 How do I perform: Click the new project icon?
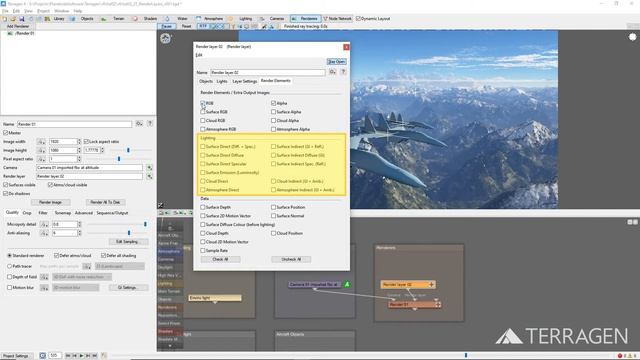[4, 19]
